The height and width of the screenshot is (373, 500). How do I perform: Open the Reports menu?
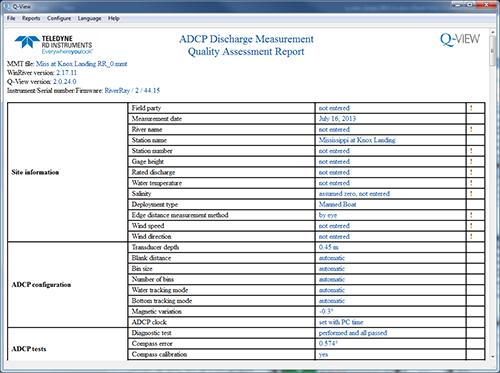31,18
